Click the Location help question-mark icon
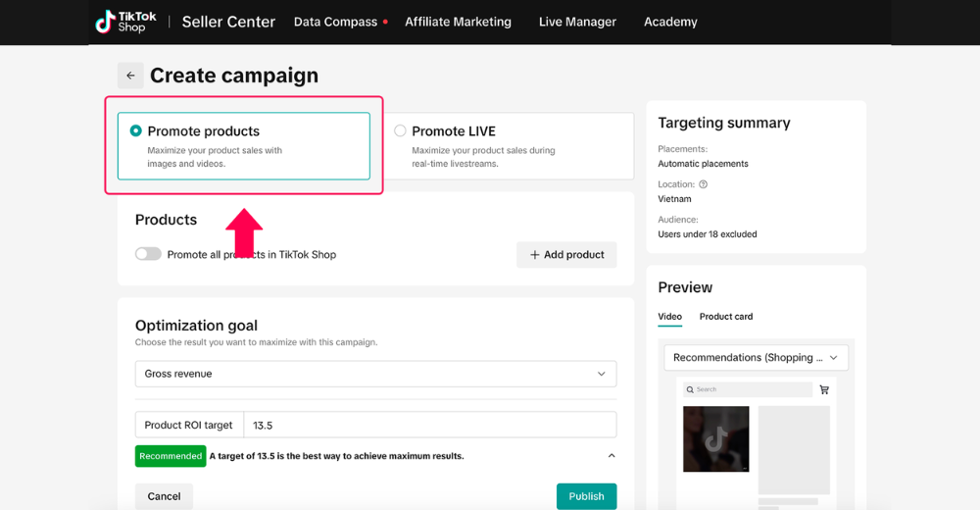Viewport: 980px width, 510px height. pyautogui.click(x=703, y=184)
